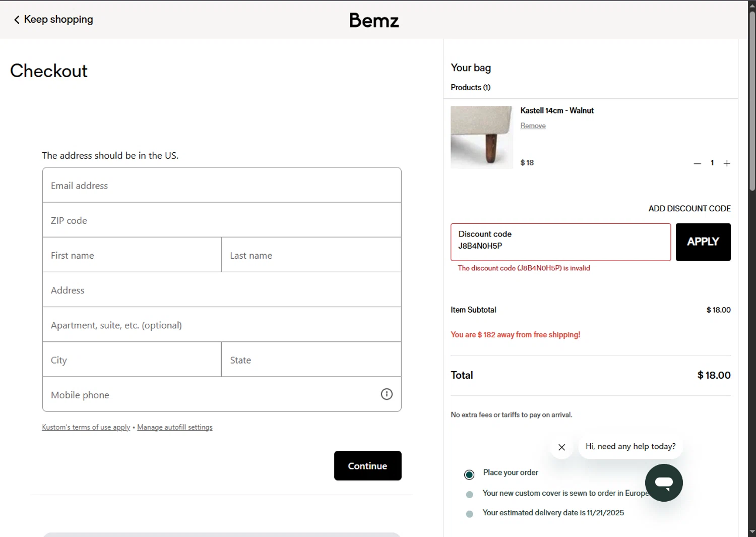Dismiss the chat greeting with the X
The image size is (756, 537).
point(561,447)
